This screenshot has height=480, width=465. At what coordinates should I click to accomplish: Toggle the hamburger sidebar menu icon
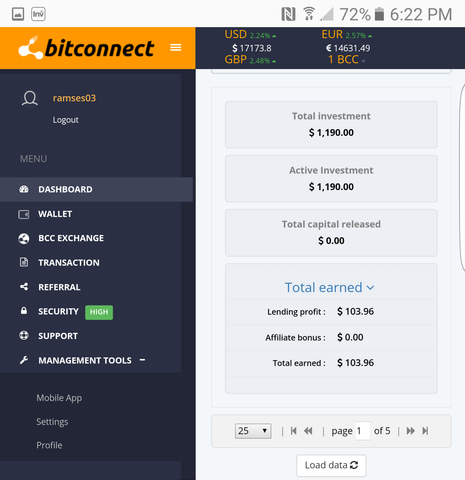click(x=176, y=48)
